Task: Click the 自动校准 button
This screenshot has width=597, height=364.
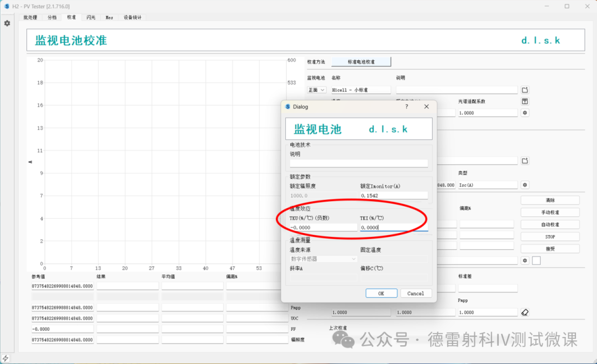Action: point(550,225)
